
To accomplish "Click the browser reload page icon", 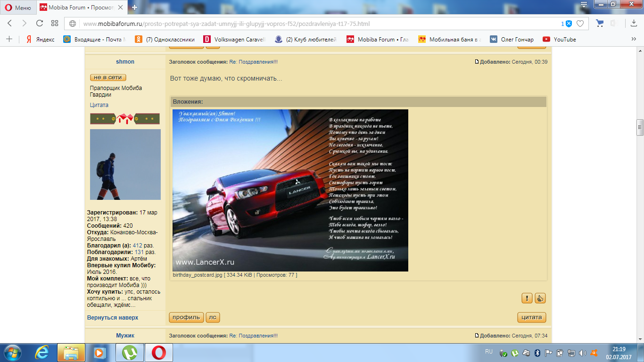I will 40,24.
